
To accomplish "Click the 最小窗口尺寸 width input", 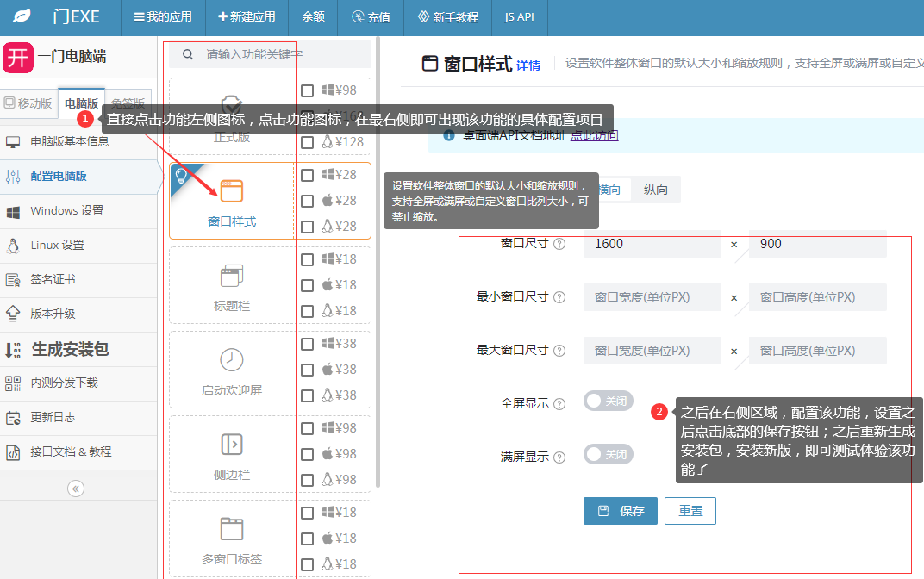I will [x=652, y=297].
